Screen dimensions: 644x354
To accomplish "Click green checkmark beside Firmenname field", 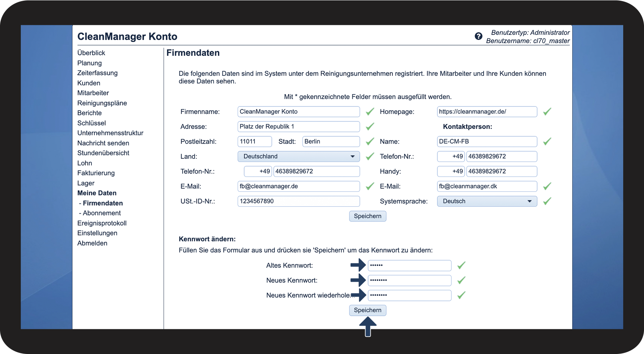I will (x=370, y=112).
